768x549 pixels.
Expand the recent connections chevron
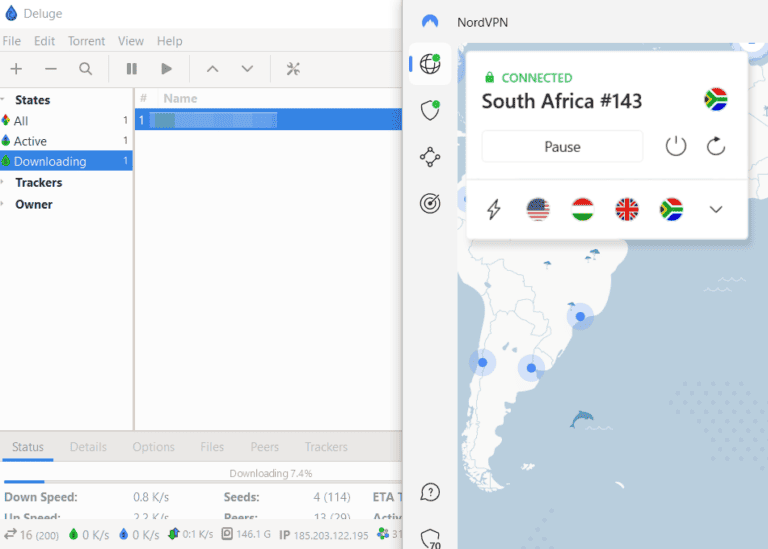[x=716, y=210]
